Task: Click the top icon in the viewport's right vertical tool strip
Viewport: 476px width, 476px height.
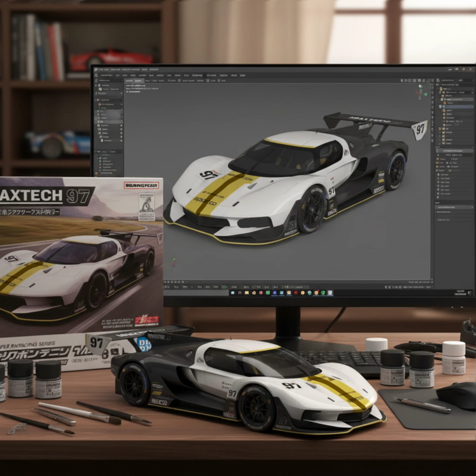Action: pos(432,85)
